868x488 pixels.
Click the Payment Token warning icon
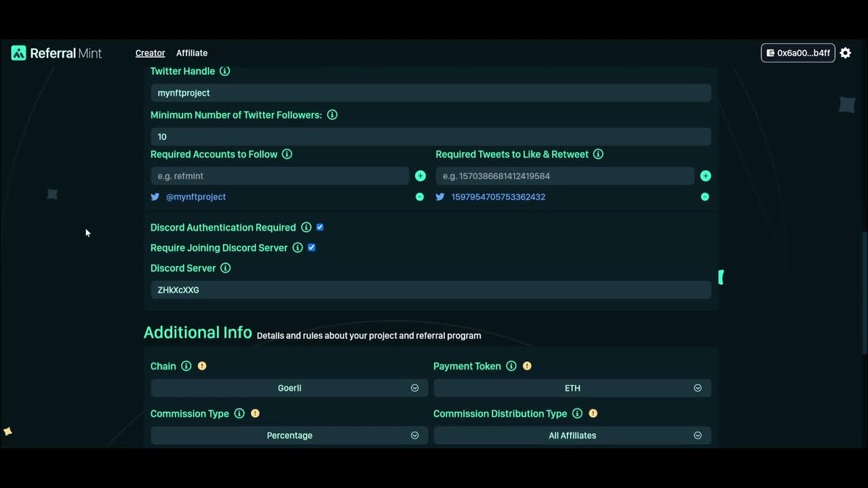coord(527,366)
